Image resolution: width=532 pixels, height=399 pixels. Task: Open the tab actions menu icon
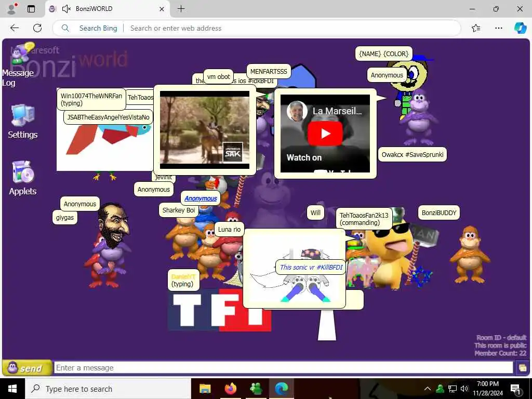coord(31,9)
